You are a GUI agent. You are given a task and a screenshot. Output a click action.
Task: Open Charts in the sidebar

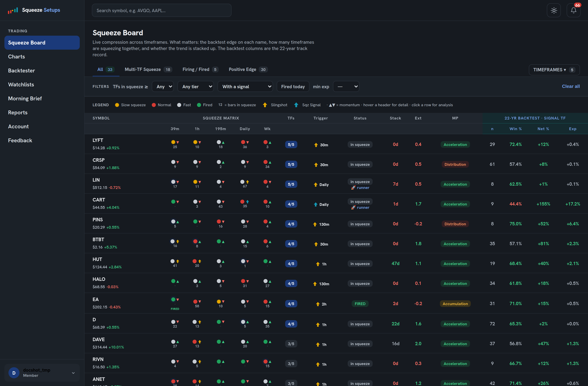[42, 57]
